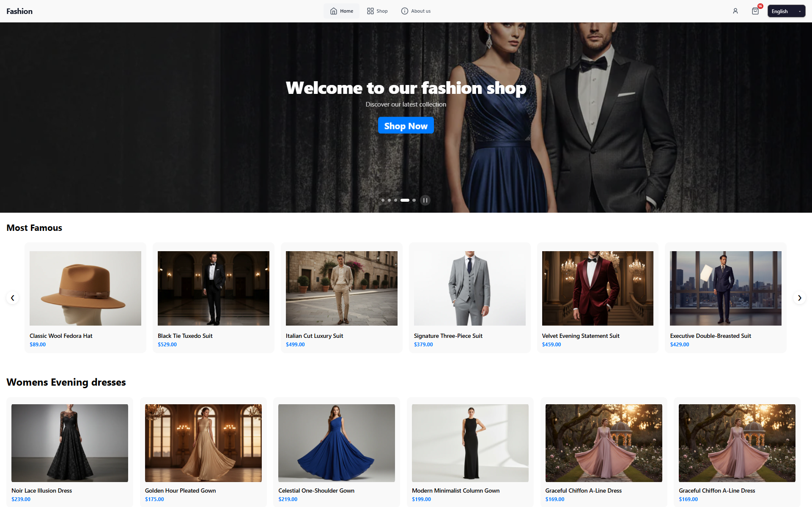
Task: Select the second hero carousel dot
Action: point(390,200)
